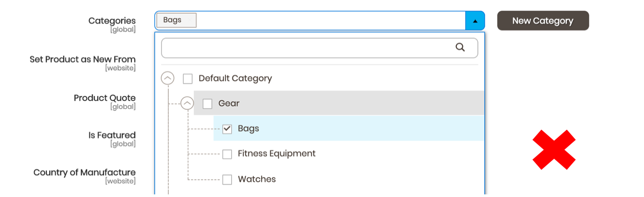Select the Gear tree item label
This screenshot has height=197, width=644.
(x=229, y=103)
